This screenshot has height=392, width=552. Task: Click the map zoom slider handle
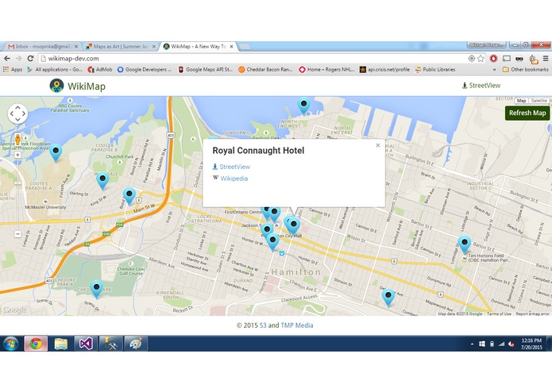(17, 183)
